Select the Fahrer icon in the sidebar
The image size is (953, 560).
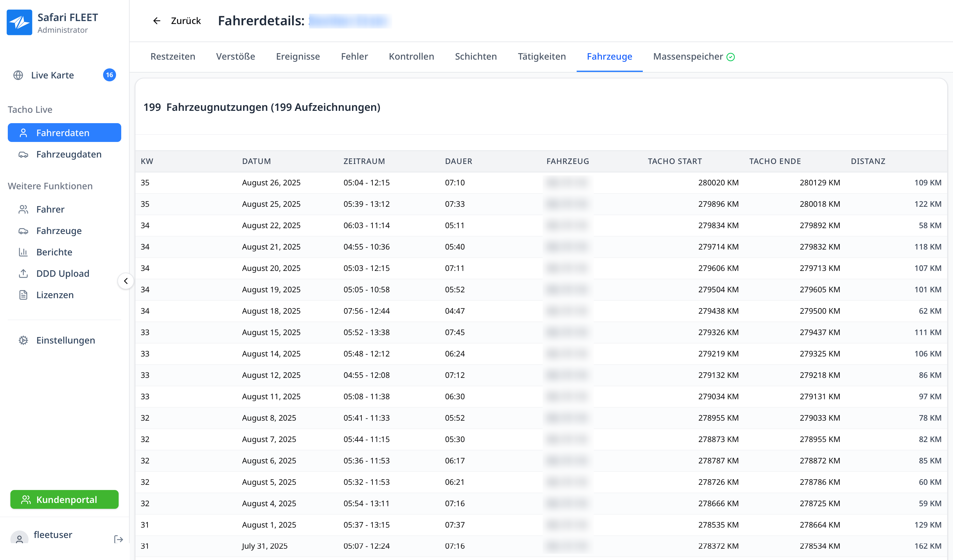[x=23, y=209]
